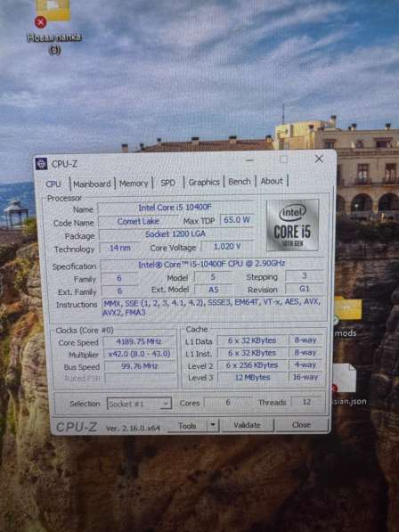Close the CPU-Z window with X

pos(319,159)
